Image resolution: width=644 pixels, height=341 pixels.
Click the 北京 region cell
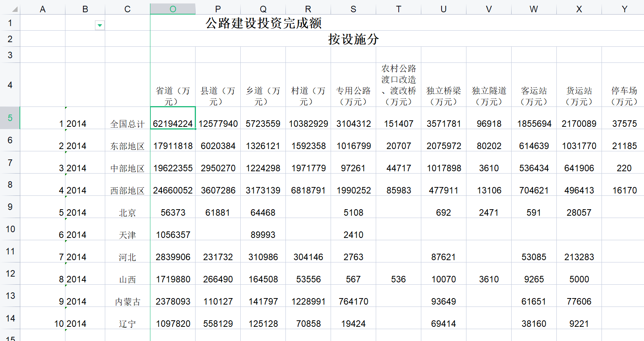click(x=127, y=213)
